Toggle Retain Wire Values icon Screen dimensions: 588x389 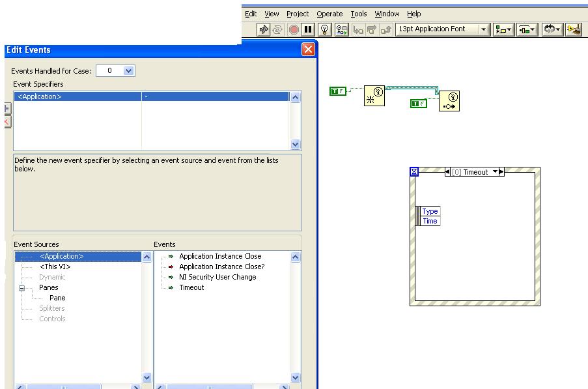click(342, 29)
